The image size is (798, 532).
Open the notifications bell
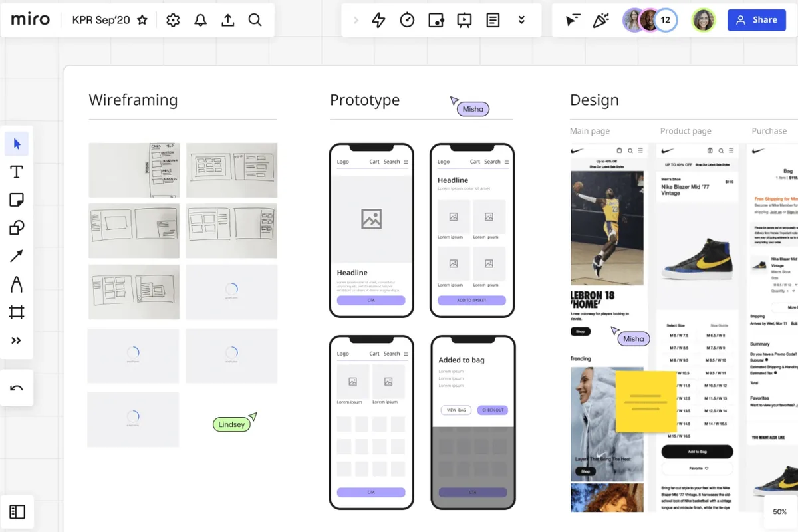click(x=200, y=20)
